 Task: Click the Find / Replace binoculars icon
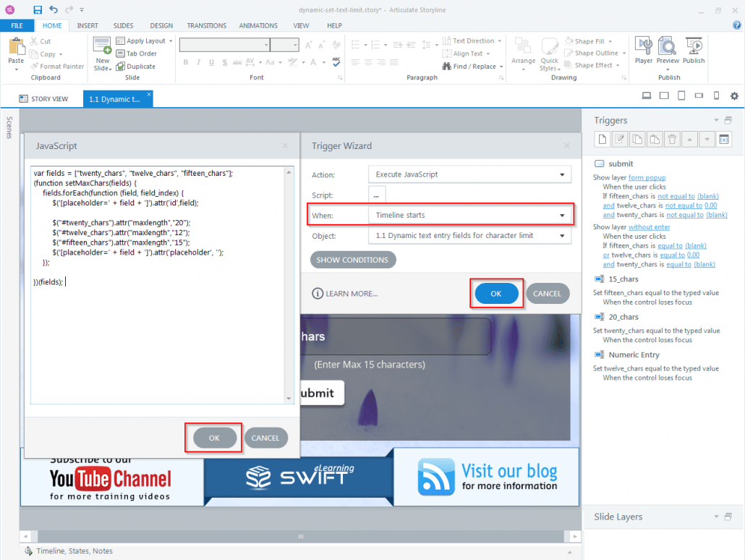pyautogui.click(x=446, y=66)
